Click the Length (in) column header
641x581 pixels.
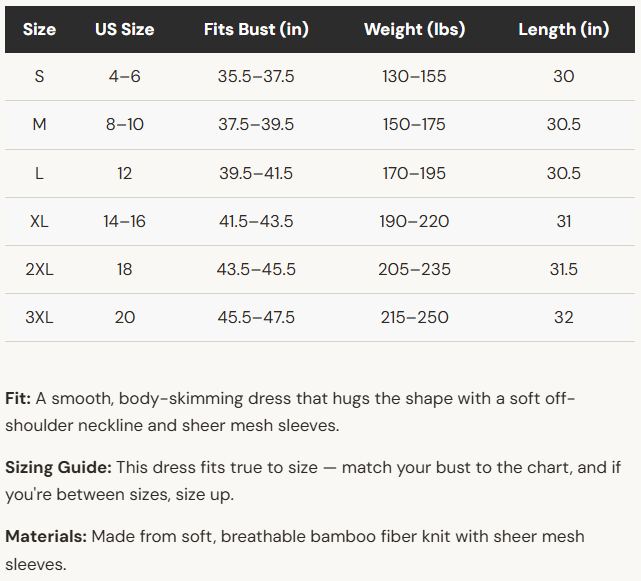click(564, 29)
